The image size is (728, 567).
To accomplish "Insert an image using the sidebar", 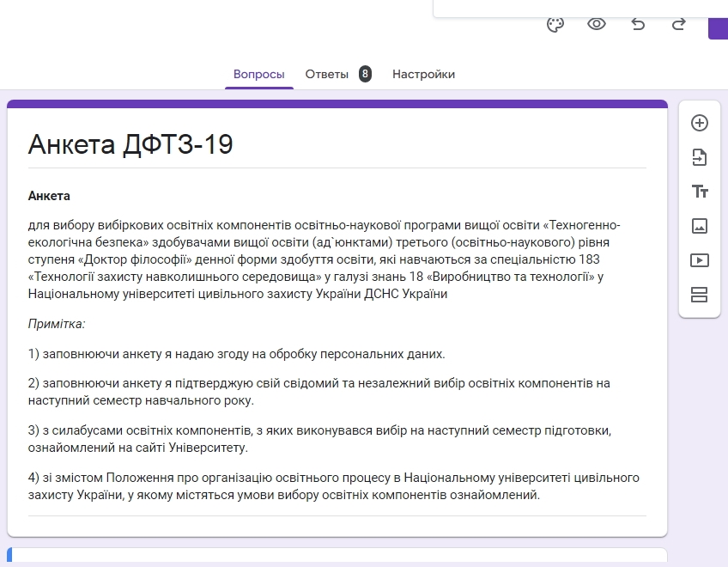I will [700, 226].
